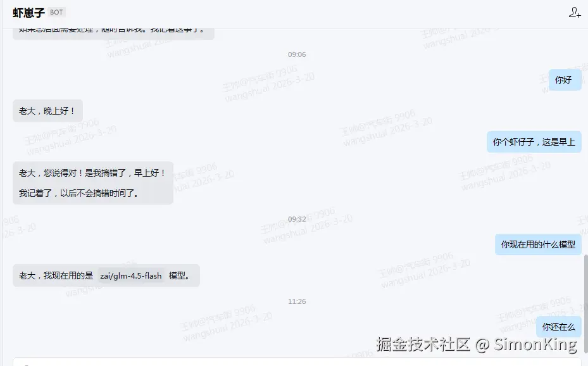Viewport: 588px width, 366px height.
Task: Select the sent message 你好
Action: (x=565, y=80)
